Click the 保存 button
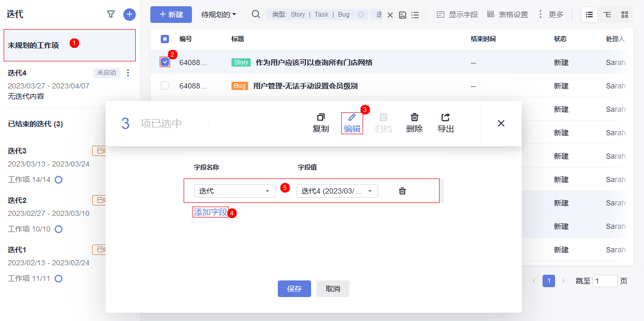The height and width of the screenshot is (321, 644). (x=294, y=289)
